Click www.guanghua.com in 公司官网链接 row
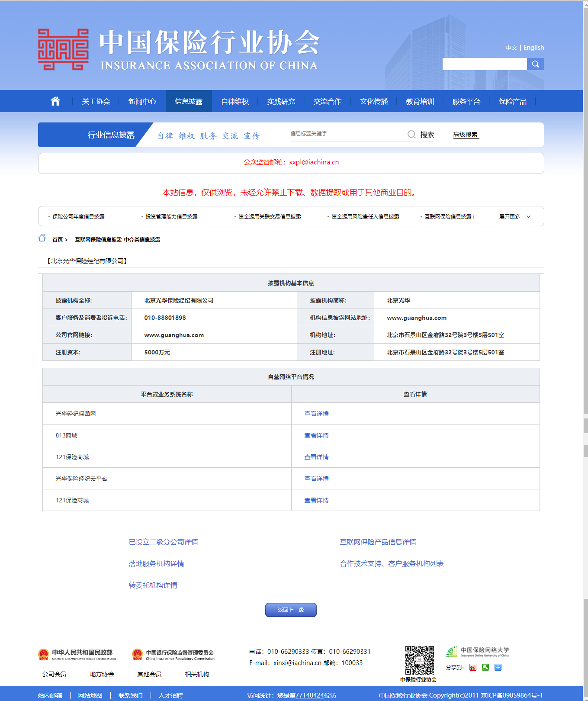 [174, 335]
